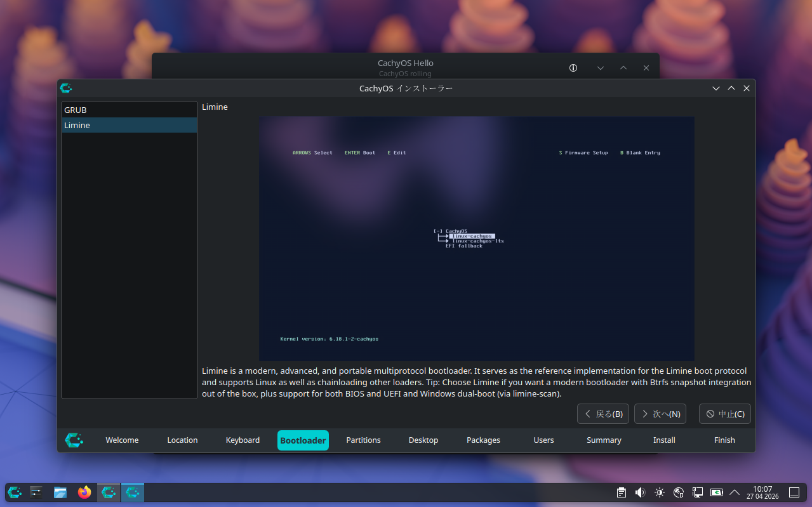This screenshot has width=812, height=507.
Task: Maximize the CachyOS Hello window
Action: click(x=623, y=68)
